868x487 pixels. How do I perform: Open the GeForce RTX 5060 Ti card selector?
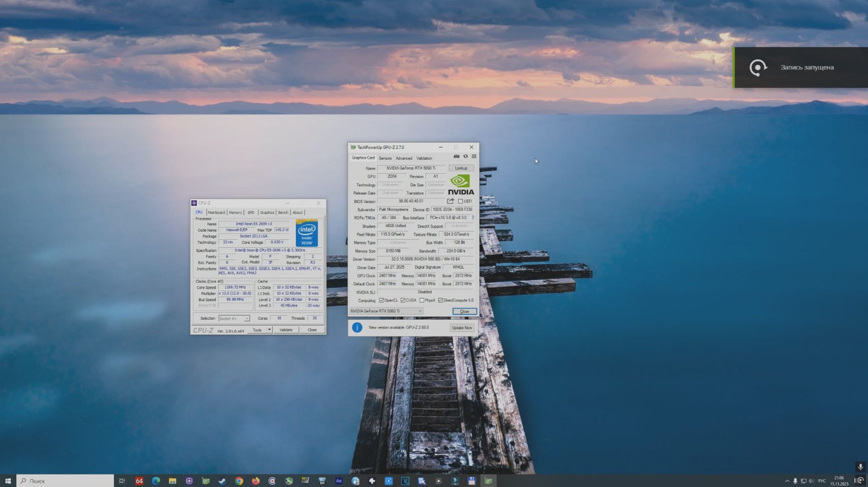(x=420, y=311)
